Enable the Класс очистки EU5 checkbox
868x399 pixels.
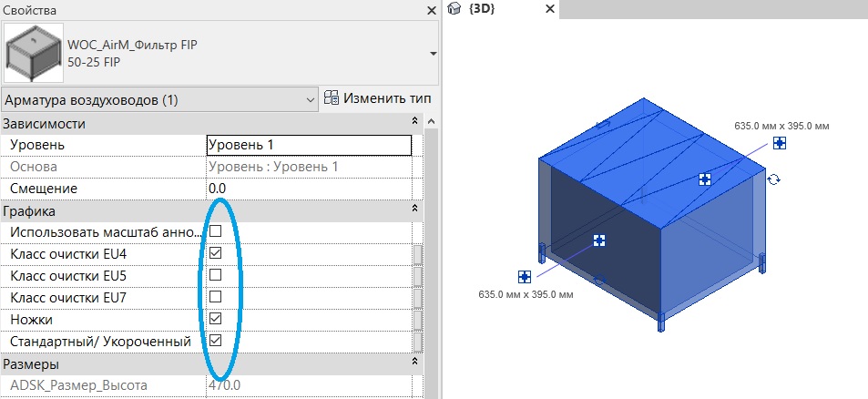pos(216,275)
